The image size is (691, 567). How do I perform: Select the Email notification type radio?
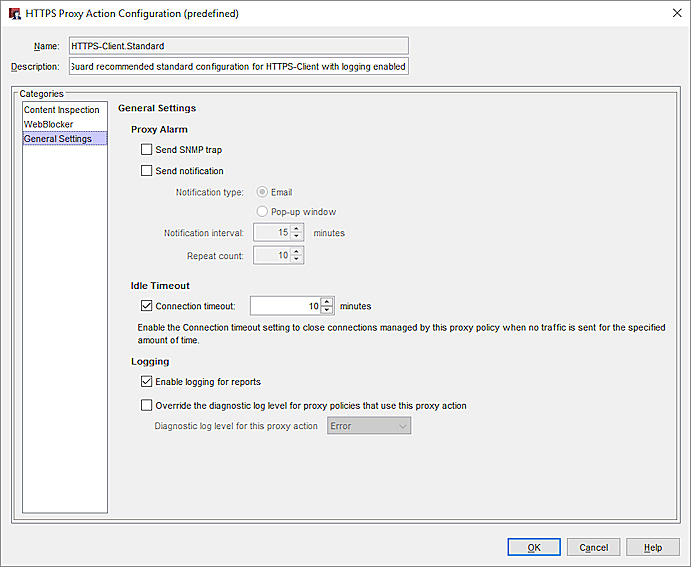point(262,192)
